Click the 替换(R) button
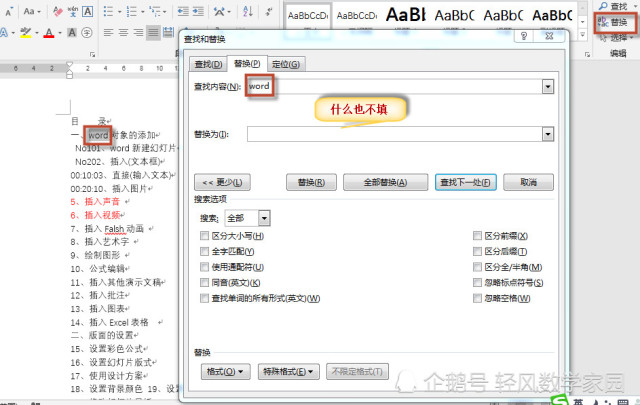640x405 pixels. [311, 182]
